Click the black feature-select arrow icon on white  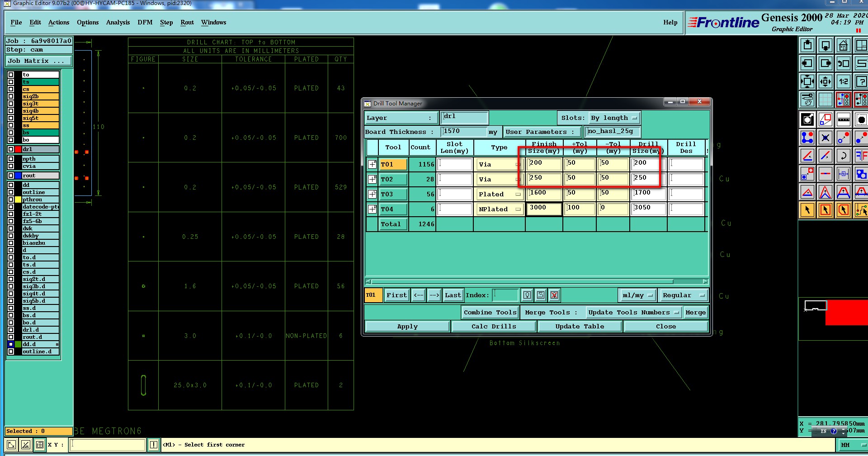(x=807, y=120)
